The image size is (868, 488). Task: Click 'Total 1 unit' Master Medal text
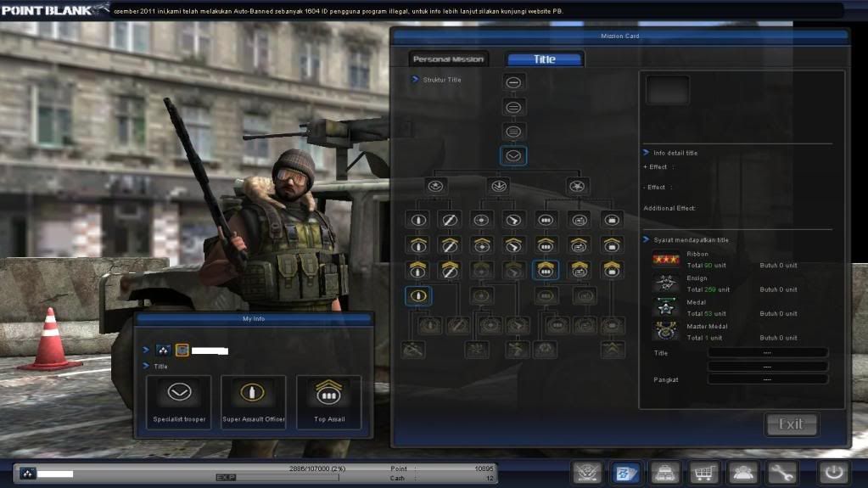click(x=705, y=338)
